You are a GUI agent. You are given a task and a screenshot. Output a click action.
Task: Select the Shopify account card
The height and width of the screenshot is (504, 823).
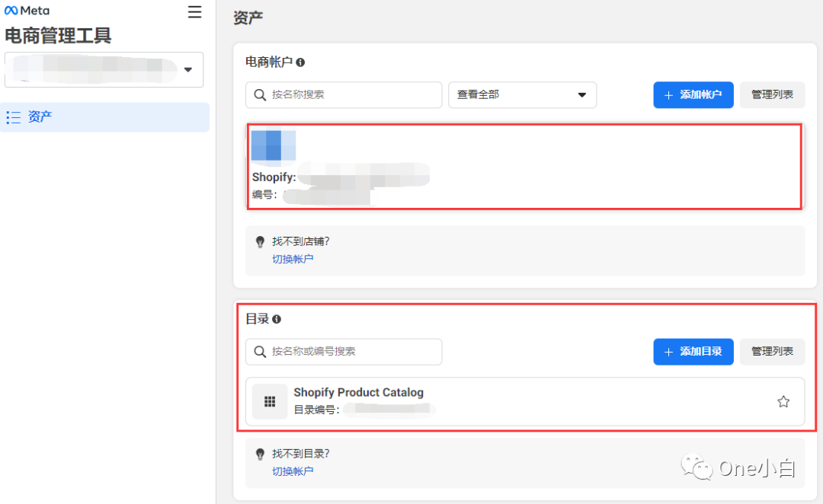click(x=524, y=166)
